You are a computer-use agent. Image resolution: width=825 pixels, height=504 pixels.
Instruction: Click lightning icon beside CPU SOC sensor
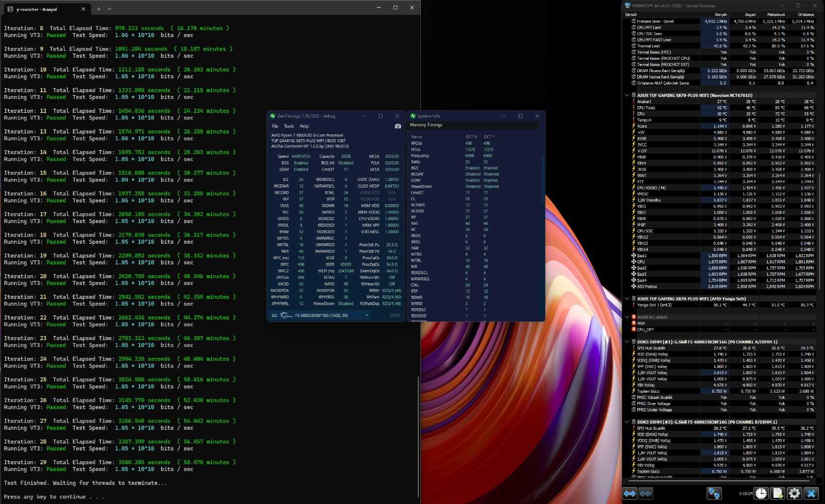[634, 231]
